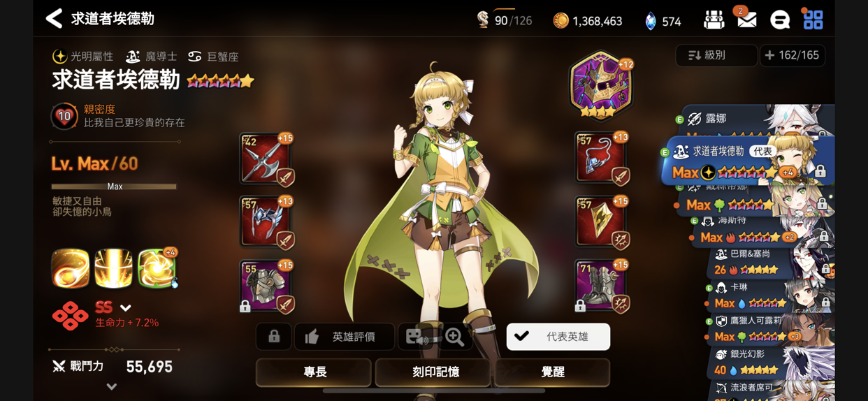Image resolution: width=868 pixels, height=401 pixels.
Task: Open the mailbox envelope icon
Action: tap(746, 20)
